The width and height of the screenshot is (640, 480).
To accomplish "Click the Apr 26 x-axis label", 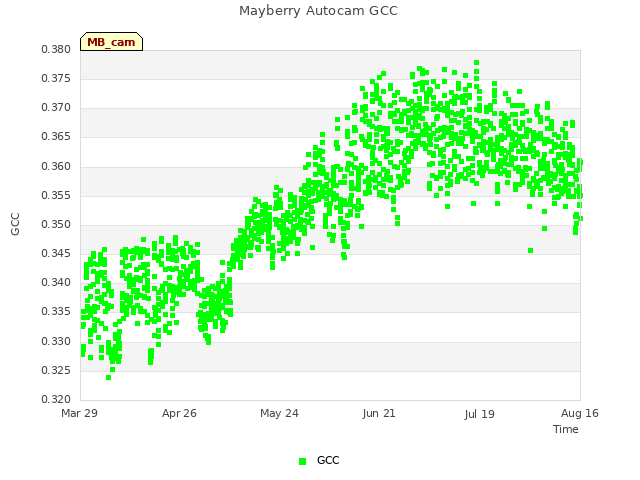I will tap(179, 413).
